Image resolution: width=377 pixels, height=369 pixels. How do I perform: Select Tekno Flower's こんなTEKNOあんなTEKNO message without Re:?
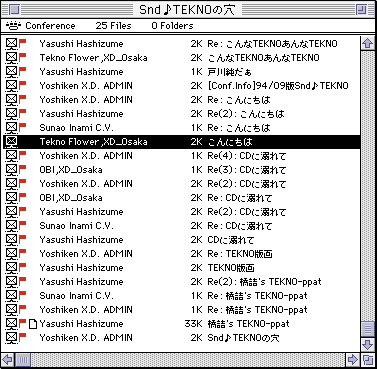(181, 58)
